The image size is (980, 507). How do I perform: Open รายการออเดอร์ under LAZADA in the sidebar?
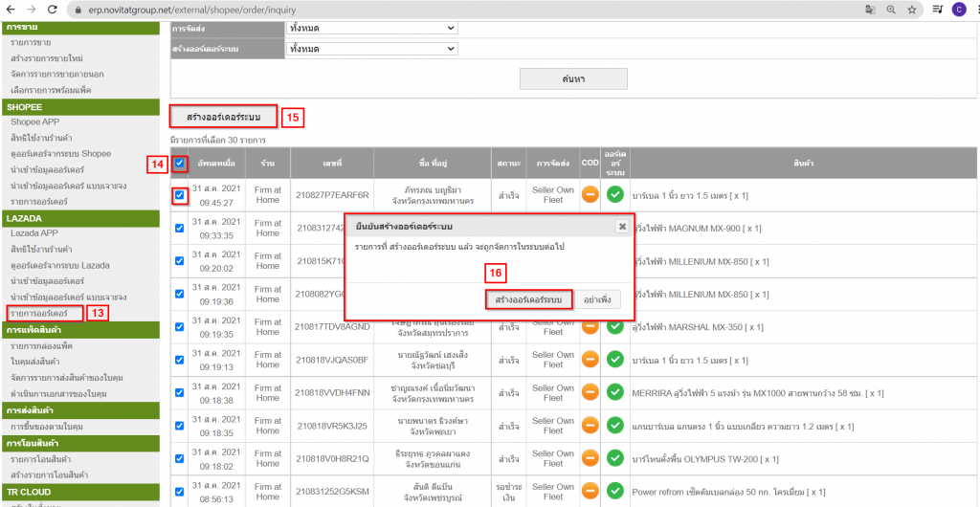click(38, 313)
